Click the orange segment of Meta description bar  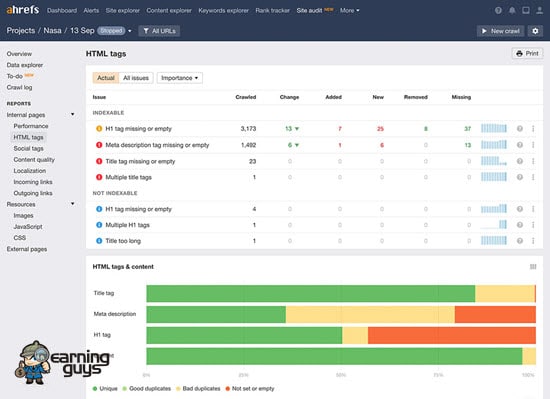[x=495, y=315]
